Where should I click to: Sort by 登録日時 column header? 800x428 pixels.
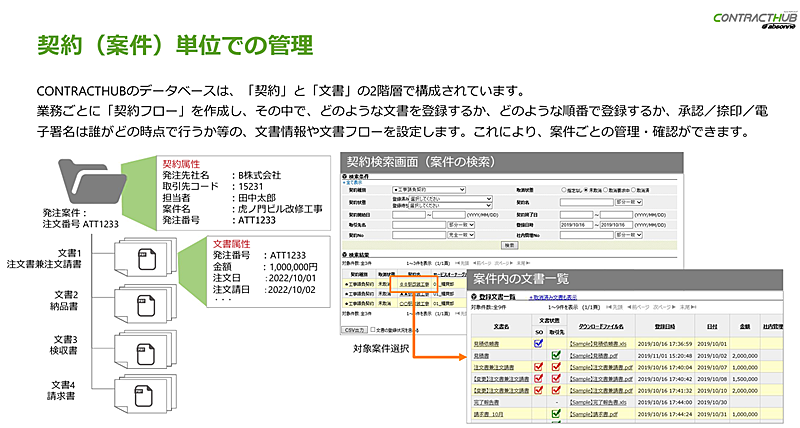(665, 326)
